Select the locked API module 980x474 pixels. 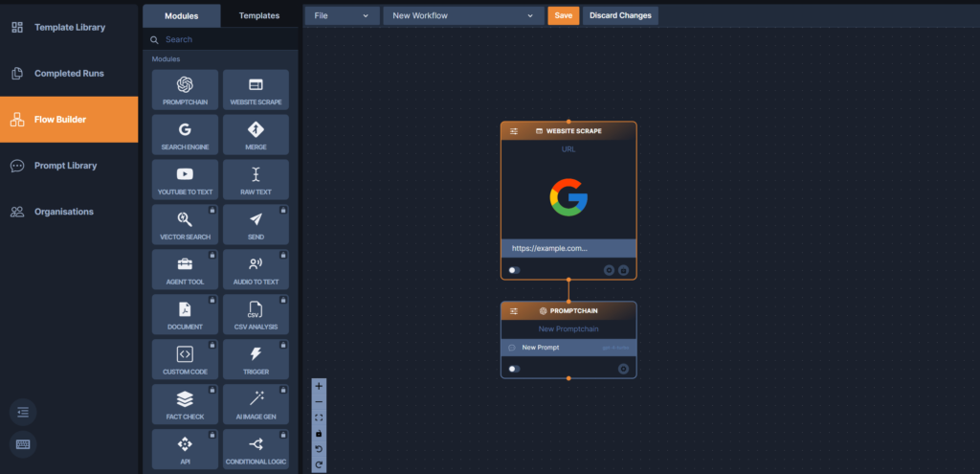click(x=185, y=449)
